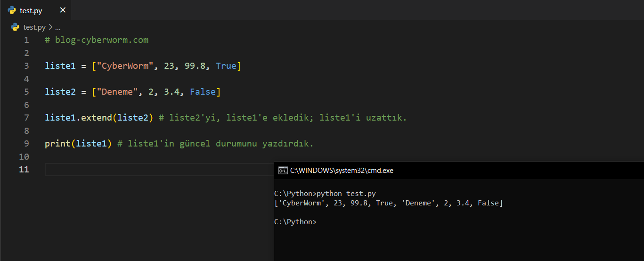Place the cursor on empty line 11
The height and width of the screenshot is (261, 644).
pos(155,170)
